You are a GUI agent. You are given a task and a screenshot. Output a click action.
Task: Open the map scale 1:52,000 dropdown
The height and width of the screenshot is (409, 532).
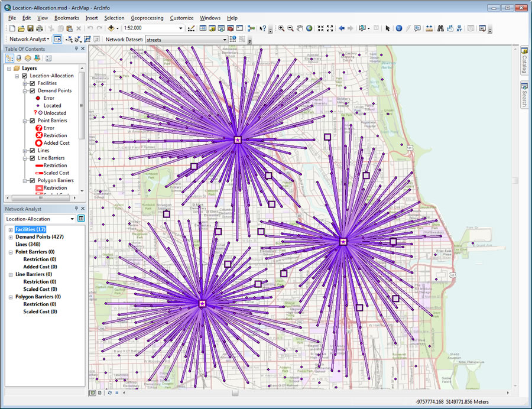pyautogui.click(x=181, y=28)
